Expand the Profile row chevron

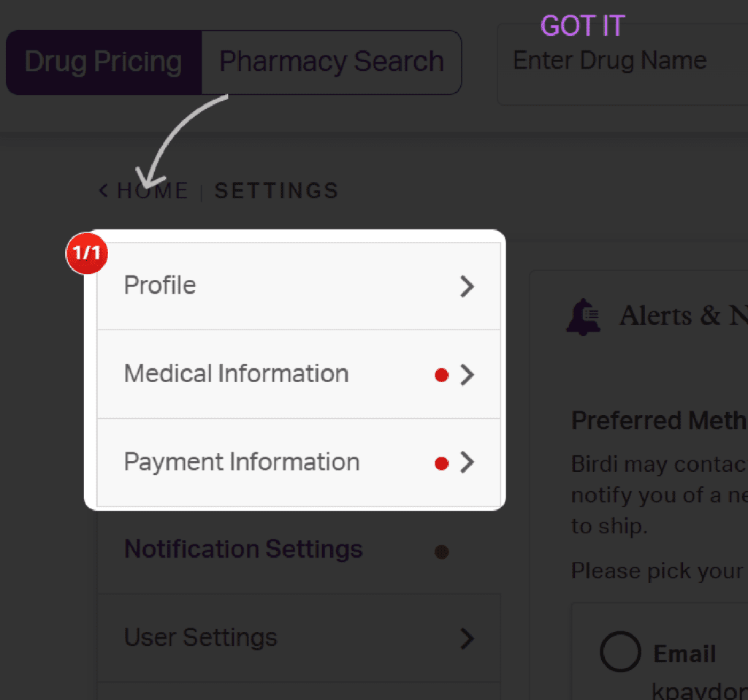point(467,286)
